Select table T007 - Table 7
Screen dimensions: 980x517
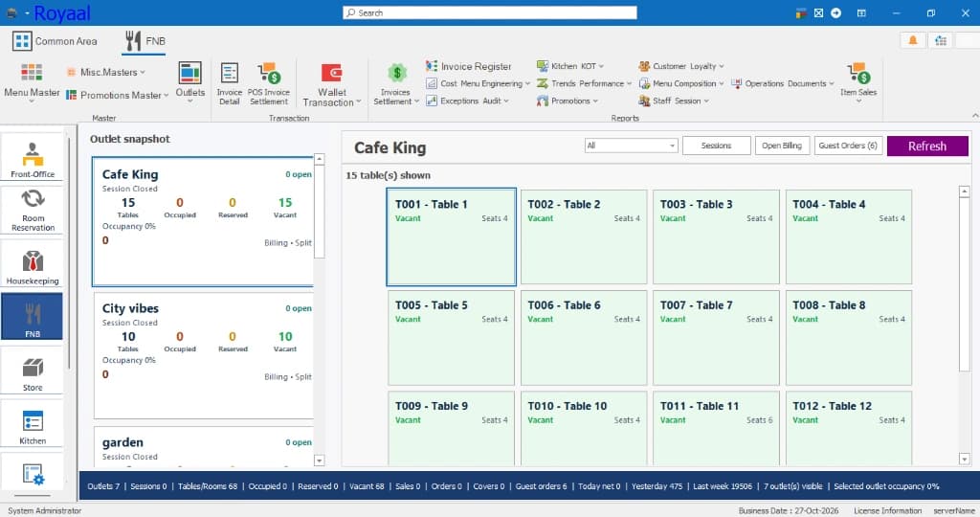click(716, 338)
